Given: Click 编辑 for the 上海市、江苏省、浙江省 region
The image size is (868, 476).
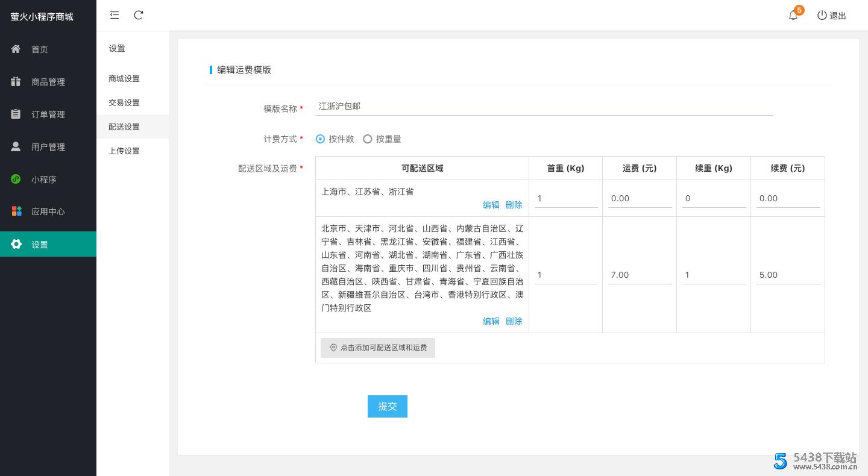Looking at the screenshot, I should 491,205.
